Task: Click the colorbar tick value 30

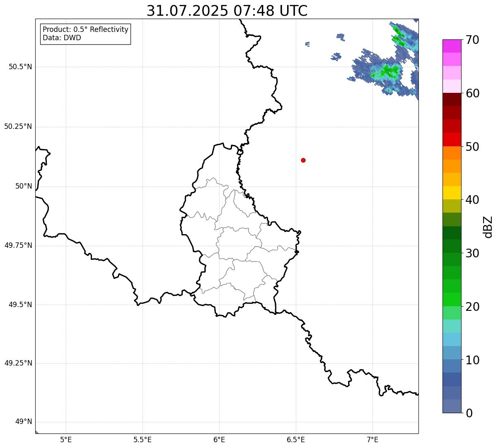Action: coord(472,253)
